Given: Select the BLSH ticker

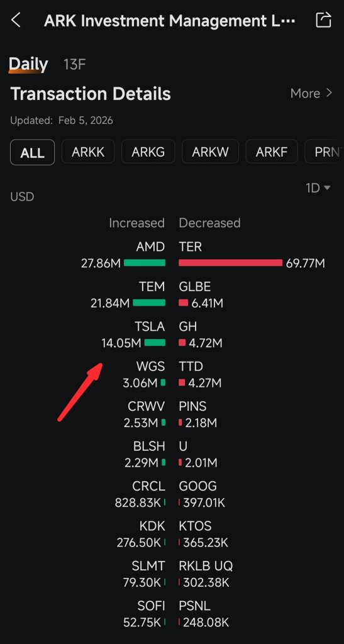Looking at the screenshot, I should point(149,446).
